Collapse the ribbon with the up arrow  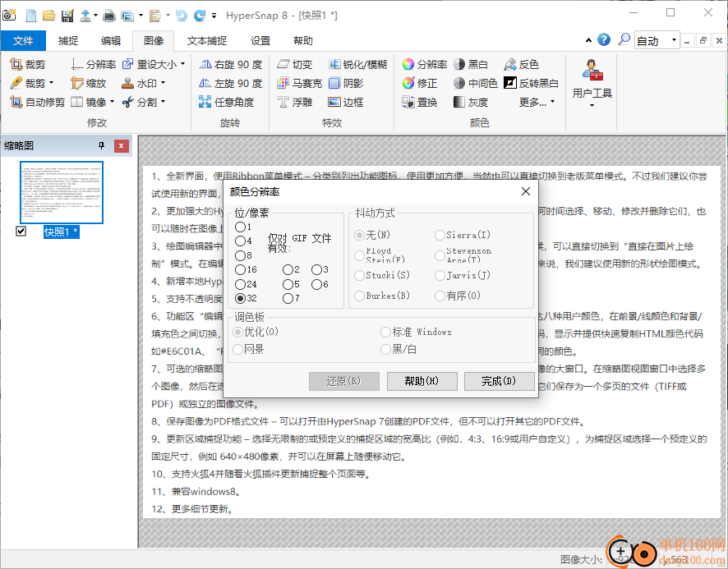click(x=588, y=40)
